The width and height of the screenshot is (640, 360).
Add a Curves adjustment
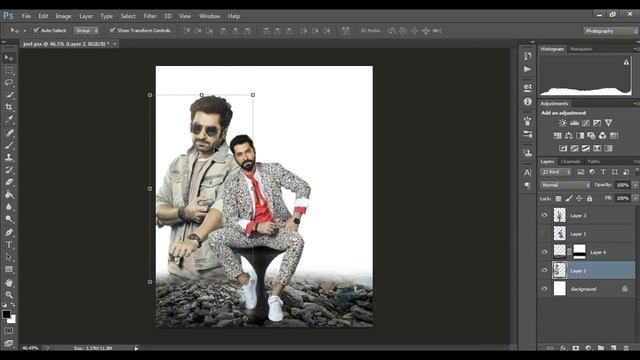click(x=586, y=123)
